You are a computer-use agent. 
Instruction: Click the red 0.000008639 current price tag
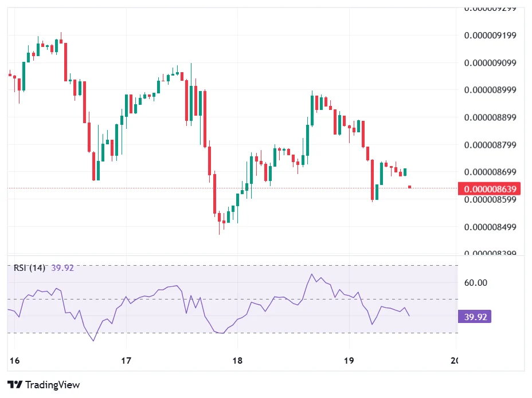(494, 189)
